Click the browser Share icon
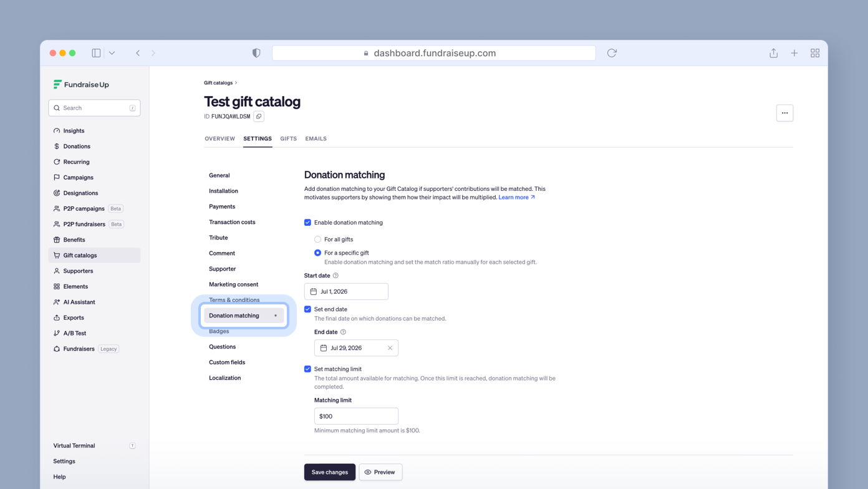Viewport: 868px width, 489px height. [773, 53]
